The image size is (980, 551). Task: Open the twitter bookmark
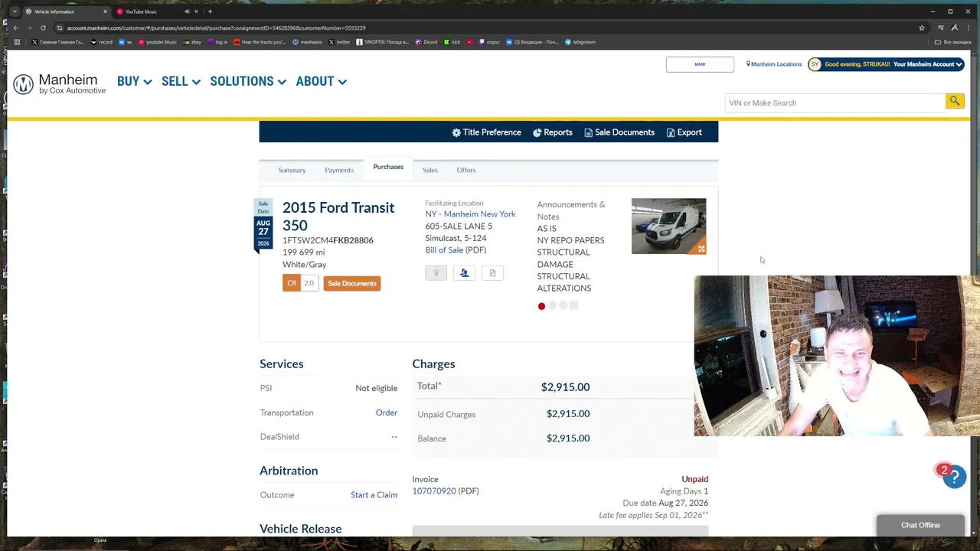(x=339, y=42)
